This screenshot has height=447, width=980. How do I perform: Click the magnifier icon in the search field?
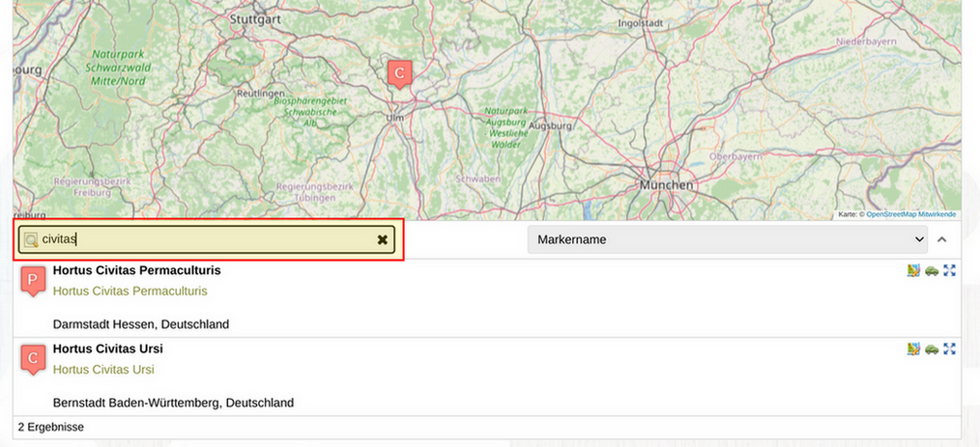[31, 239]
